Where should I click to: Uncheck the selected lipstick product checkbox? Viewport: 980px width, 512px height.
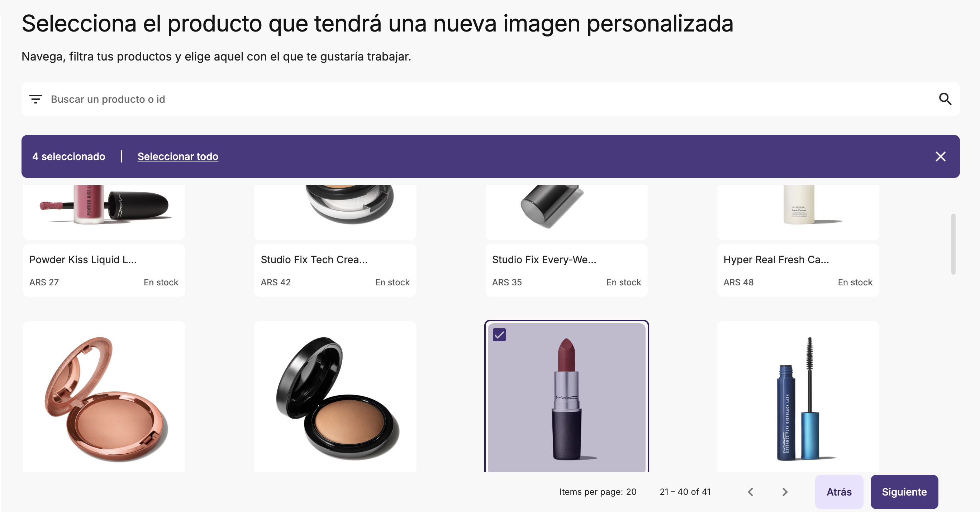pos(499,335)
